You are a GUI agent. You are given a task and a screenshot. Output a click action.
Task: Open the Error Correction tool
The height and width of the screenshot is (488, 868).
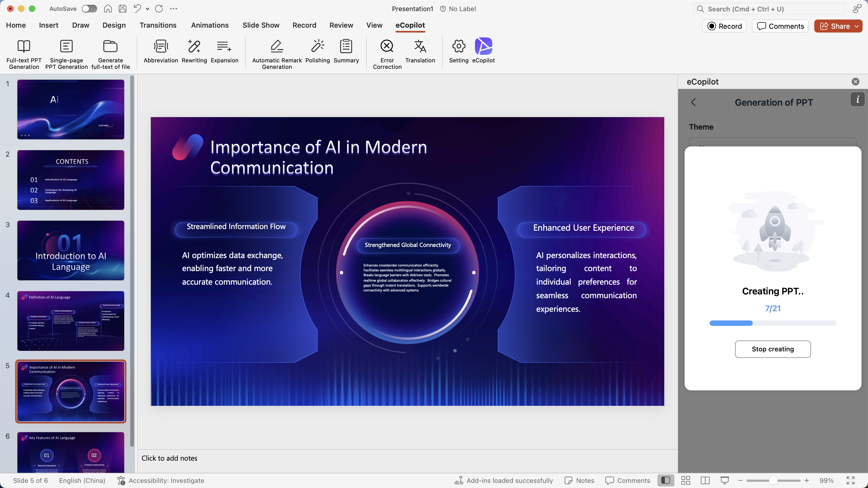[387, 46]
